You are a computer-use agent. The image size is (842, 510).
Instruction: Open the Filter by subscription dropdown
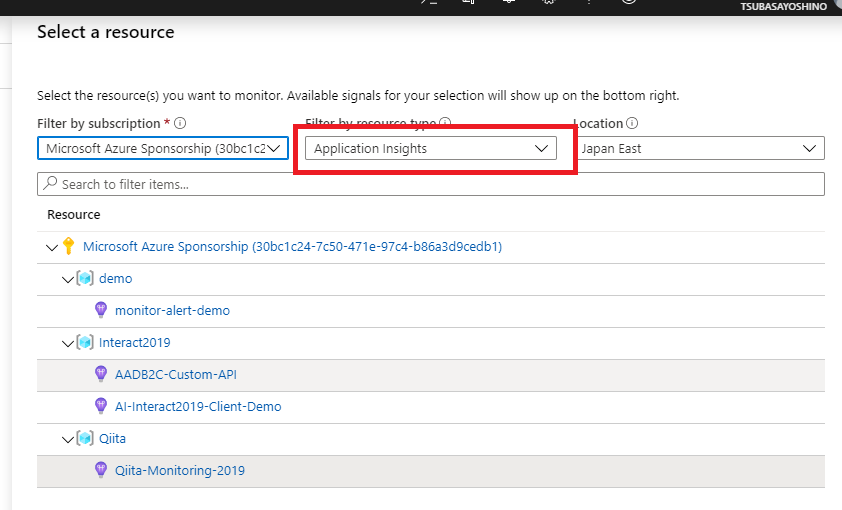point(163,148)
